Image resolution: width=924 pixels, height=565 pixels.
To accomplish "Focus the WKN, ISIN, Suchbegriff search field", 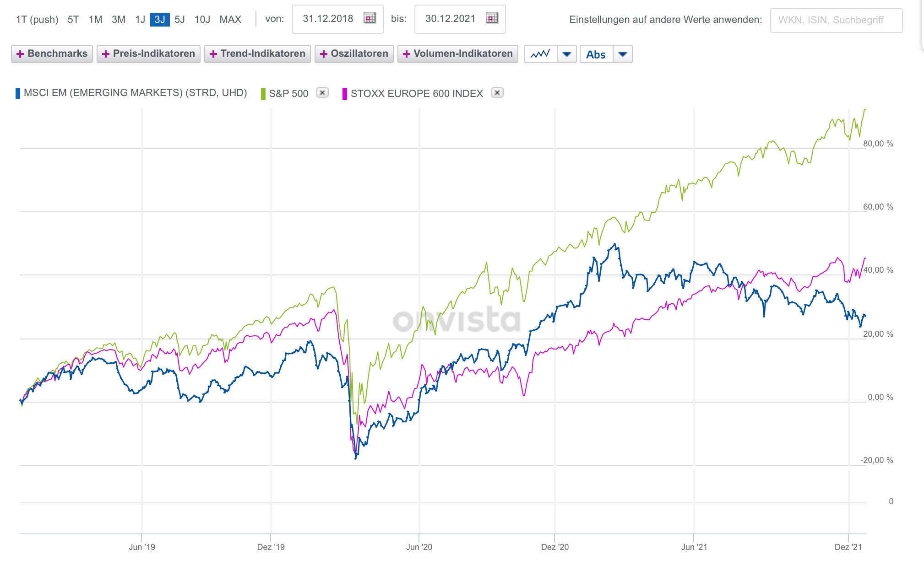I will point(836,20).
